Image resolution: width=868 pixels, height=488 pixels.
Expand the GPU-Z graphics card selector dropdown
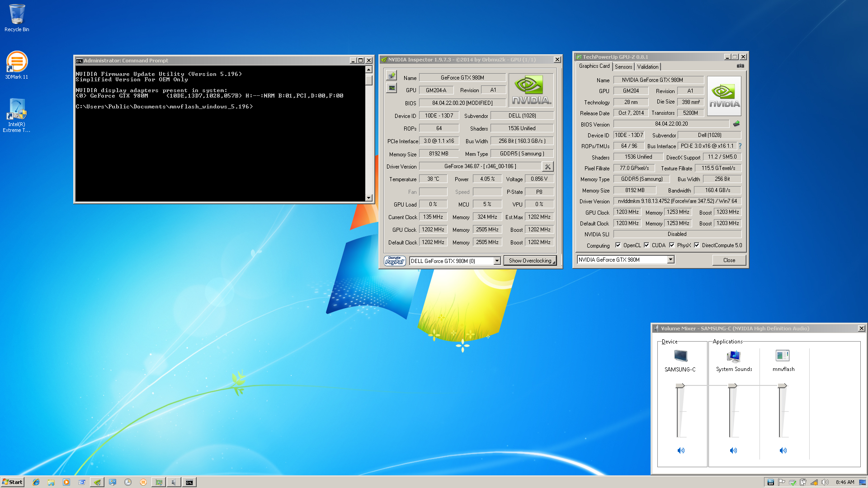[670, 259]
